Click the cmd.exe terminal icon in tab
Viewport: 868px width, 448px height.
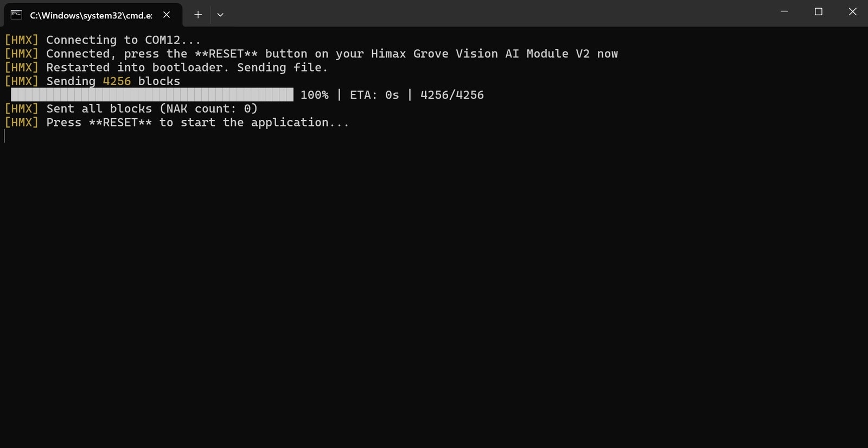(x=16, y=15)
